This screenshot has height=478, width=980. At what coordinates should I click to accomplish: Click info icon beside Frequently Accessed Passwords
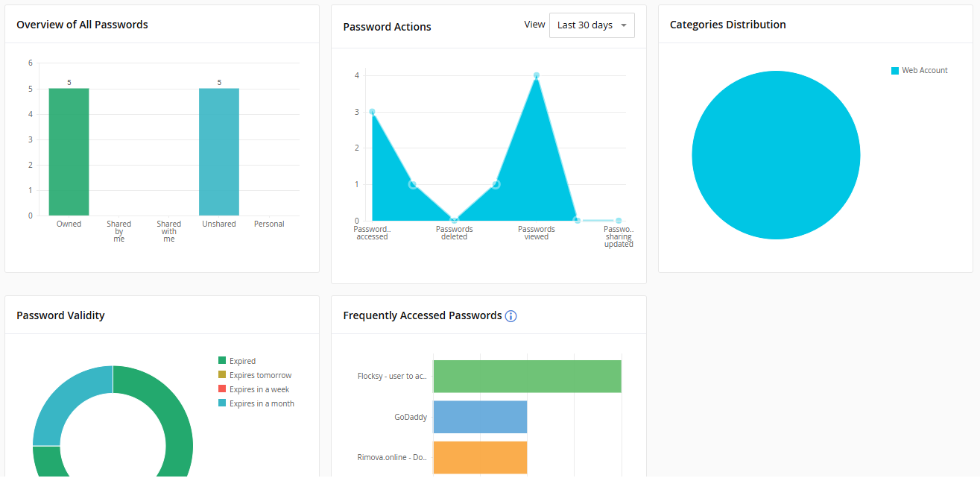click(510, 316)
